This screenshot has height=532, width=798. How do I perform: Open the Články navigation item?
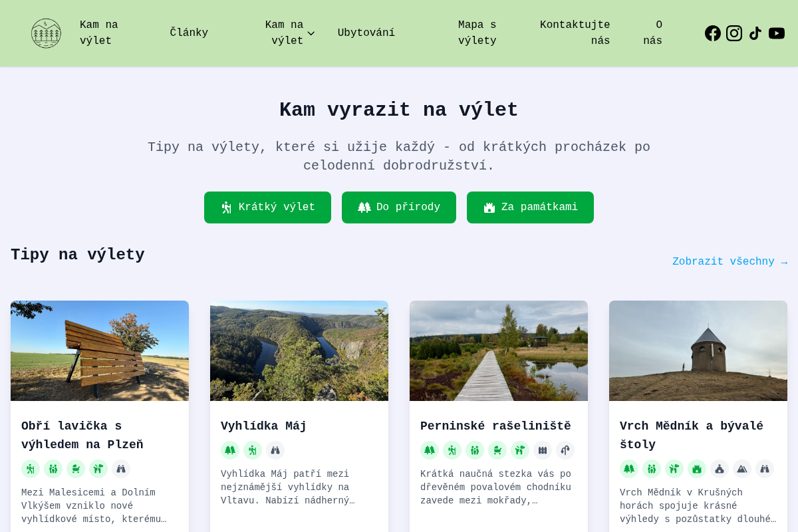pyautogui.click(x=189, y=33)
